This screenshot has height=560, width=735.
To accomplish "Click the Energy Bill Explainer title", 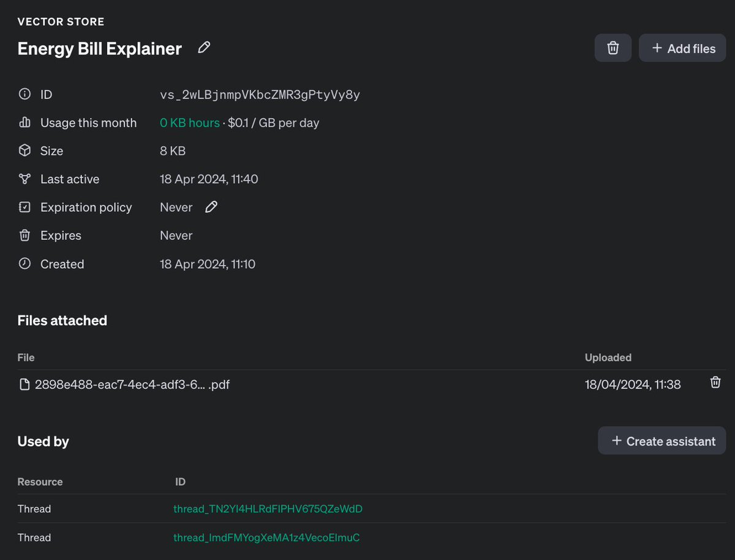I will click(x=100, y=48).
